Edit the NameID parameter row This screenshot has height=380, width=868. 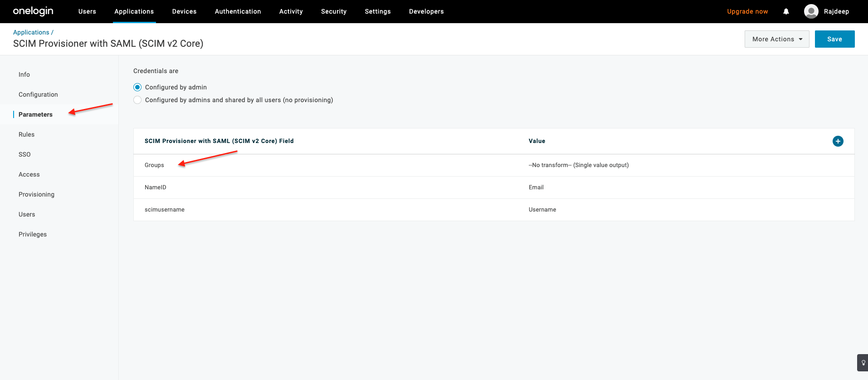pyautogui.click(x=155, y=188)
